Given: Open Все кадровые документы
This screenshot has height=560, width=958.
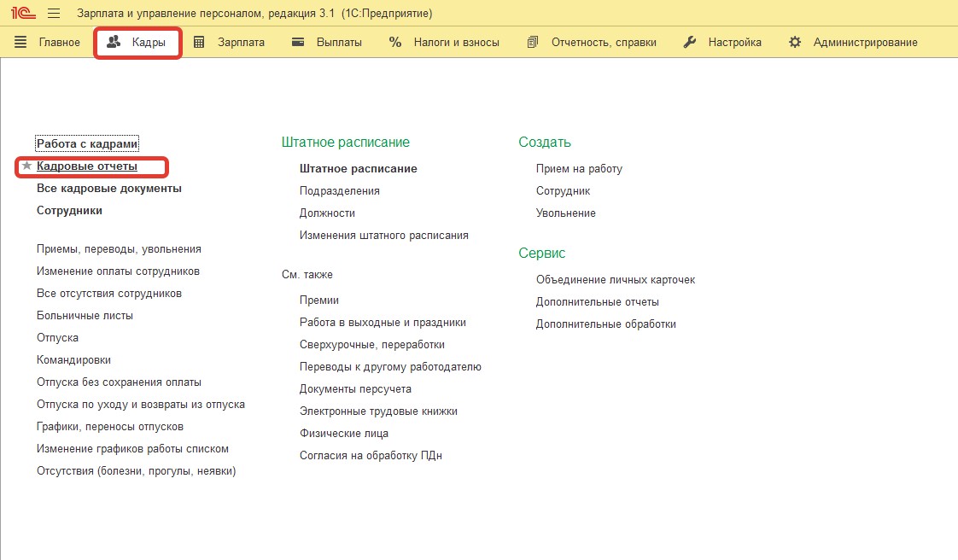Looking at the screenshot, I should pos(109,188).
